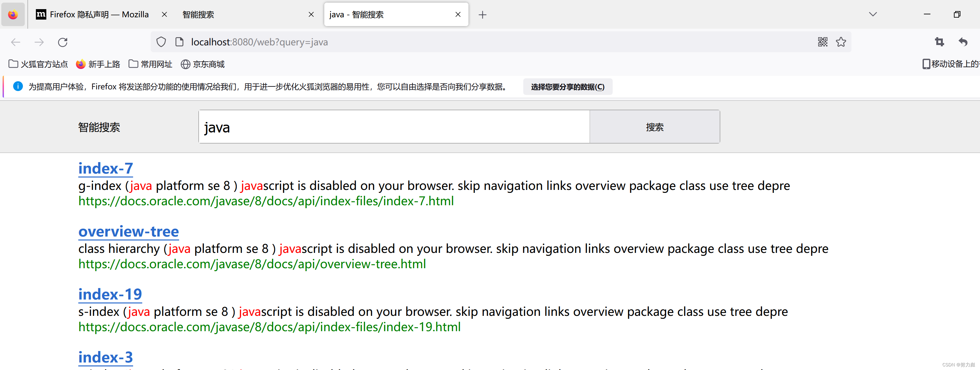This screenshot has height=370, width=980.
Task: Open the index-3 result link
Action: click(105, 357)
